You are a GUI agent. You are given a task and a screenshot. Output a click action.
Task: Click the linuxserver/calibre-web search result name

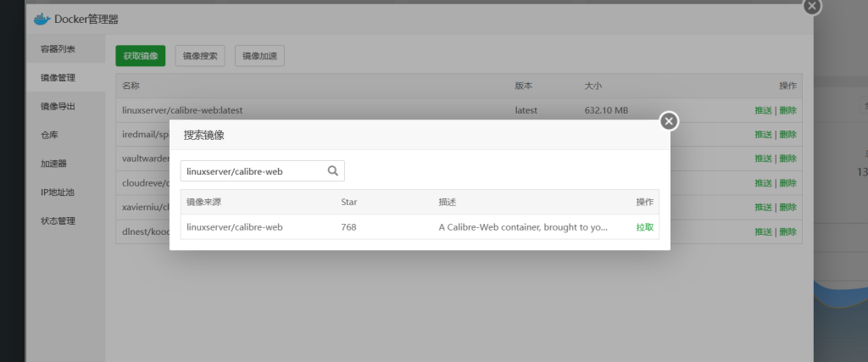[235, 227]
